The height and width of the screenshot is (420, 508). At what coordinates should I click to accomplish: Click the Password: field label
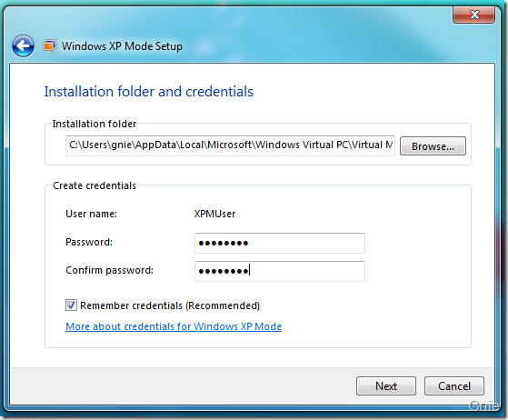click(89, 242)
